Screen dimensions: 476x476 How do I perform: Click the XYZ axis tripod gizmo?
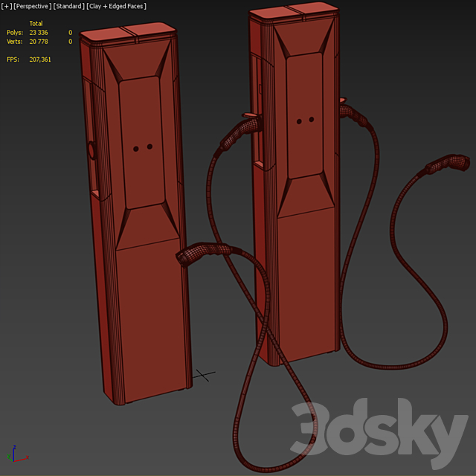click(17, 454)
